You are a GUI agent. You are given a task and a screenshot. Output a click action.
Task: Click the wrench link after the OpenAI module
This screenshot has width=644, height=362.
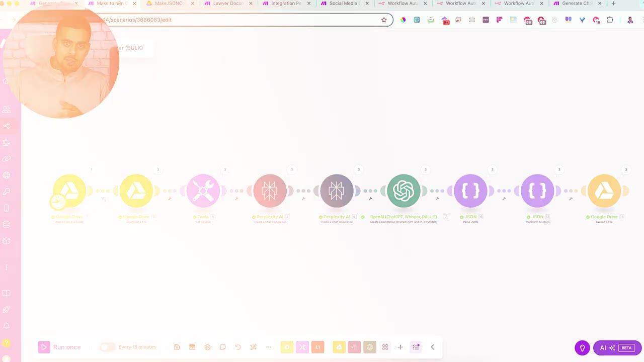click(x=437, y=199)
